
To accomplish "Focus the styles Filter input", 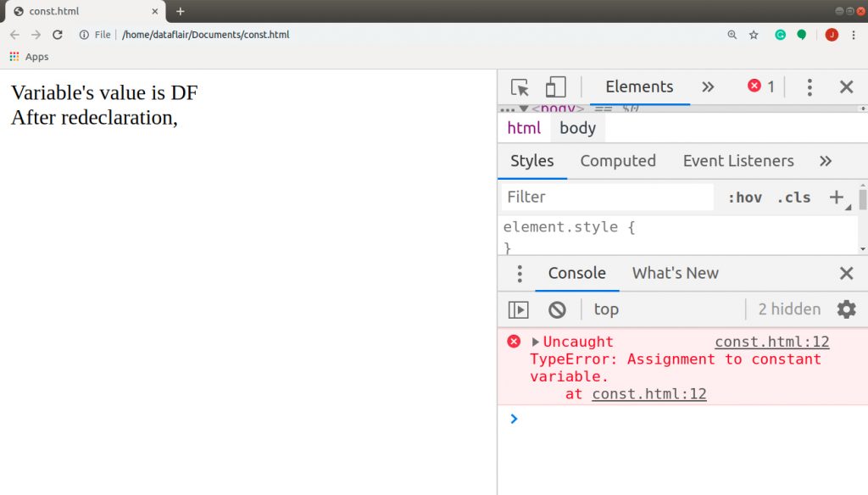I will pos(607,197).
